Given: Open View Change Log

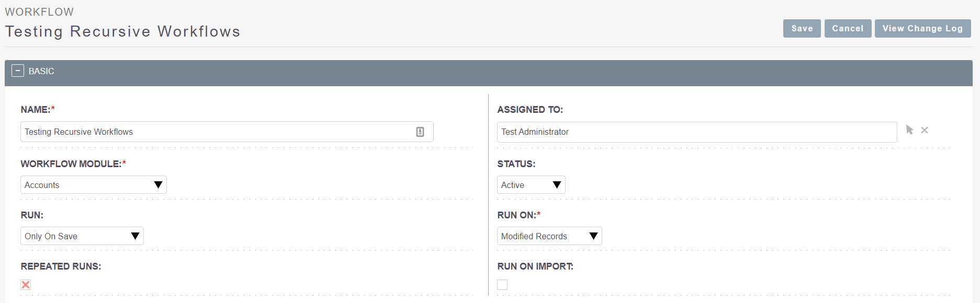Looking at the screenshot, I should tap(923, 29).
